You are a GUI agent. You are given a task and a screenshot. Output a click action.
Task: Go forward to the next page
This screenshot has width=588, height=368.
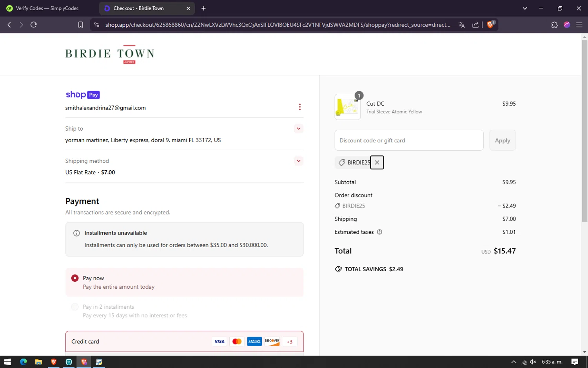(x=21, y=25)
